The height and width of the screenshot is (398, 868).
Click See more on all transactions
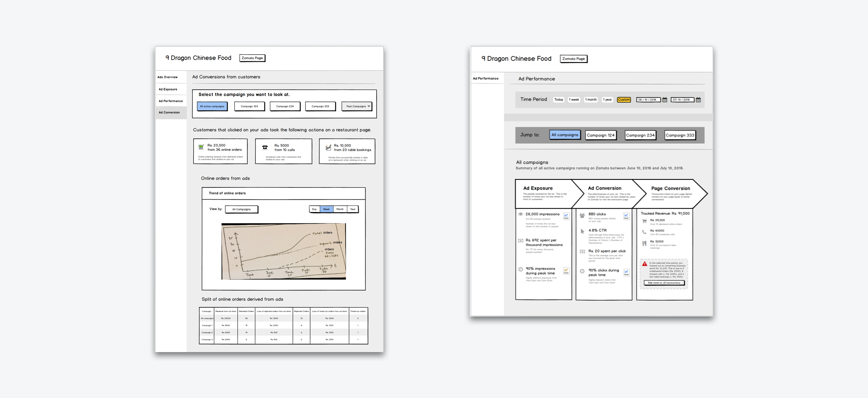pyautogui.click(x=664, y=283)
